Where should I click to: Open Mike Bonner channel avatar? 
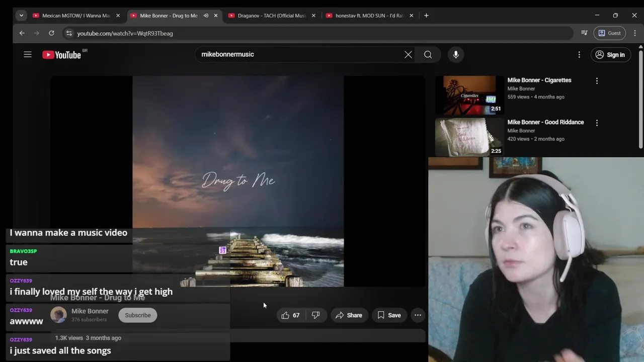[58, 315]
